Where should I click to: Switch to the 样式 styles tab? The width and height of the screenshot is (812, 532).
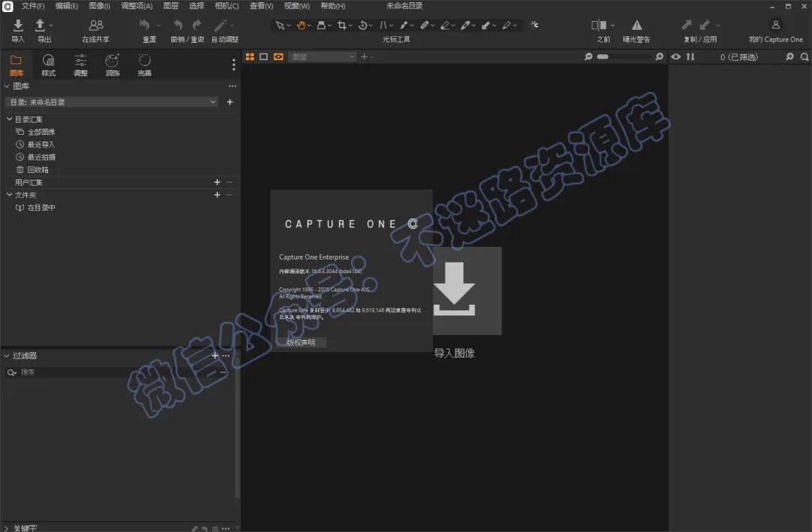click(x=48, y=66)
